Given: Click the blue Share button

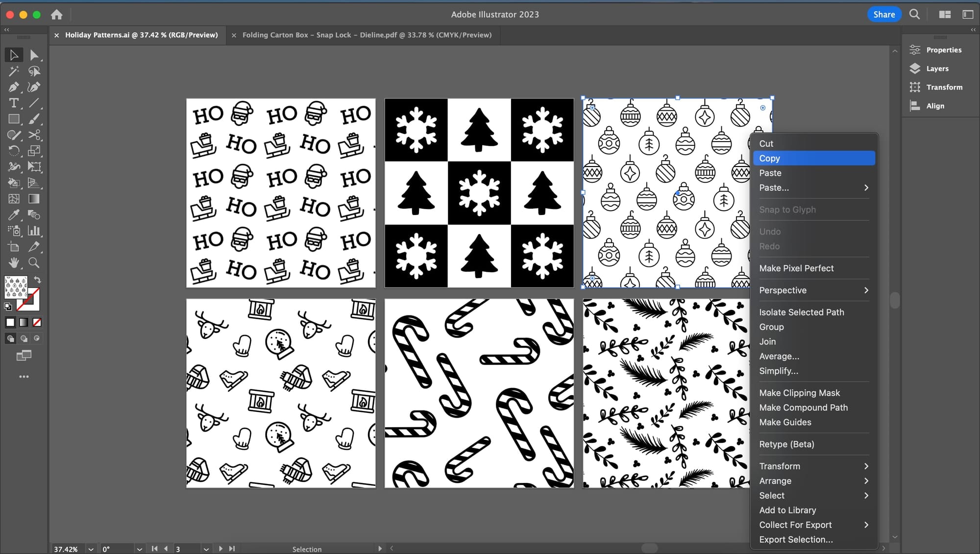Looking at the screenshot, I should (x=884, y=14).
